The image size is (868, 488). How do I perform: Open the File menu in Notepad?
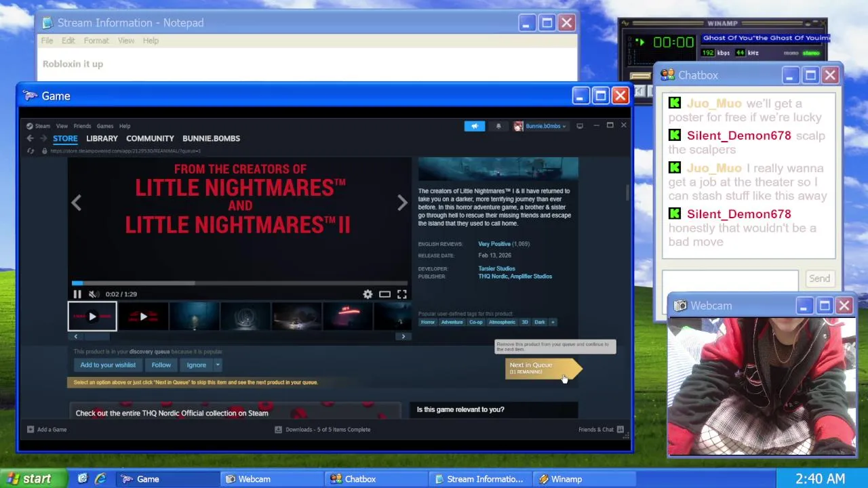point(47,41)
